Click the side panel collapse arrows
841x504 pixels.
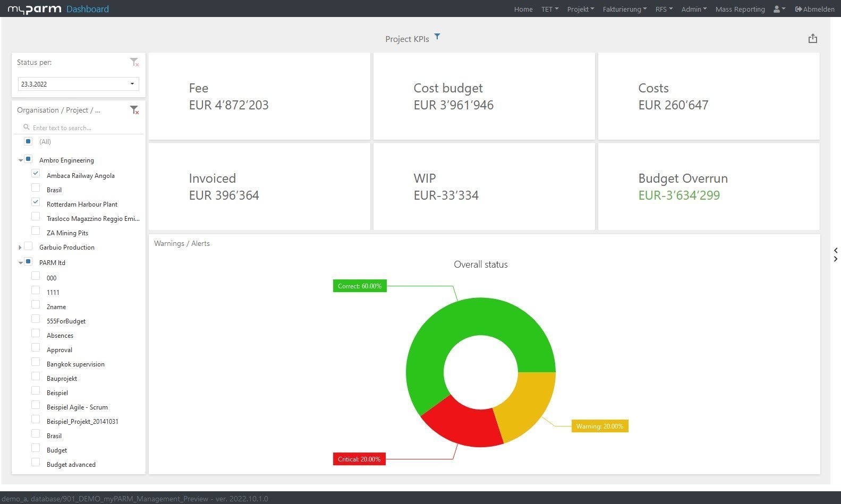tap(836, 254)
